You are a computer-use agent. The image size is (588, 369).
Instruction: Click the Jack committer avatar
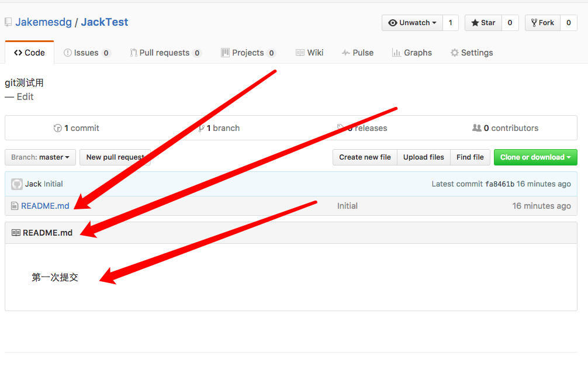17,184
